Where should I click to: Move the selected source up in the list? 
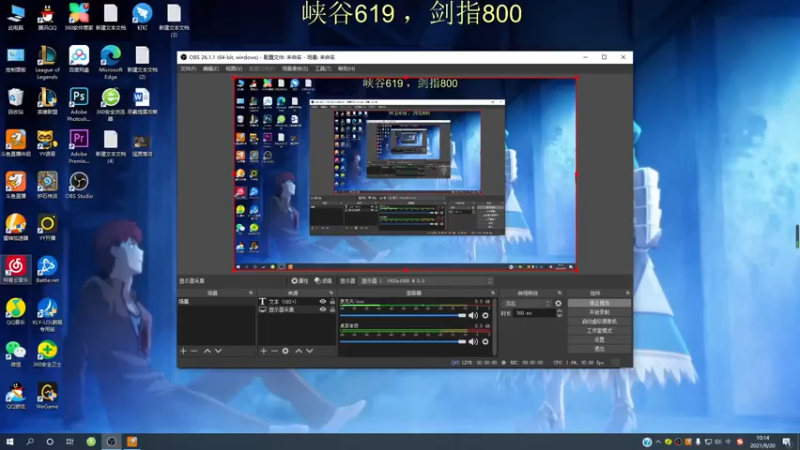[298, 351]
